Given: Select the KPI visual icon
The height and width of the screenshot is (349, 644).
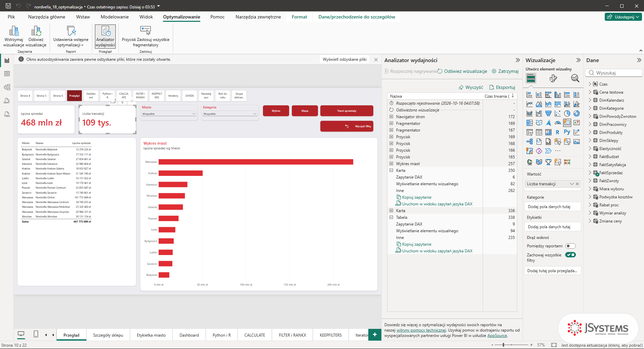Looking at the screenshot, I should [576, 123].
